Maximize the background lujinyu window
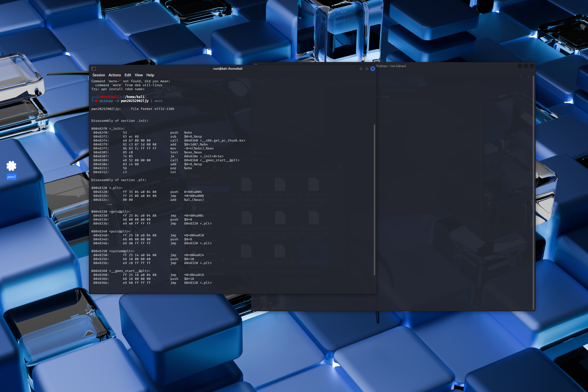The width and height of the screenshot is (588, 392). pyautogui.click(x=526, y=66)
